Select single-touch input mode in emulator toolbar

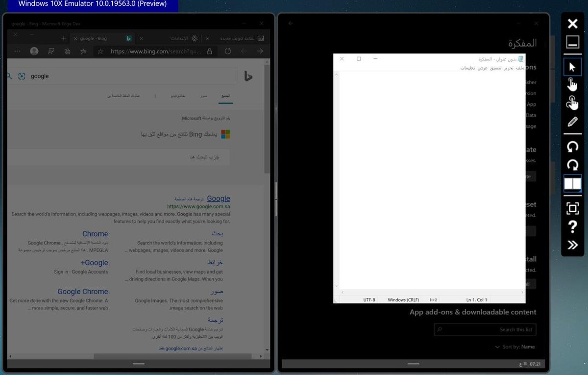[x=572, y=85]
